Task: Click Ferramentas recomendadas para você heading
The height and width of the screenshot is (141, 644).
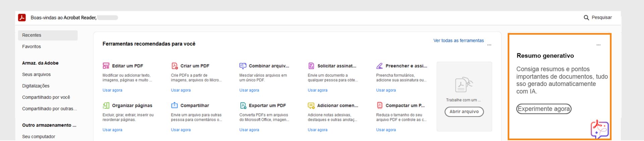Action: [149, 44]
